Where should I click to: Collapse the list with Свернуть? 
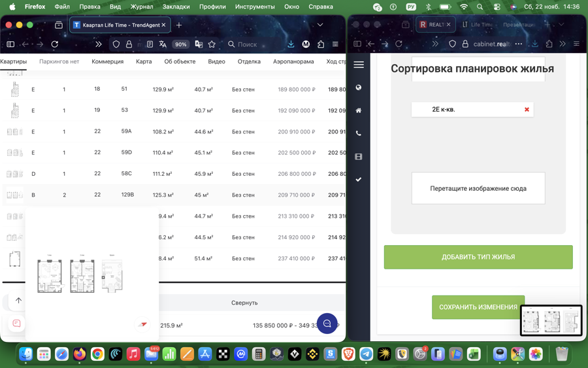coord(244,303)
